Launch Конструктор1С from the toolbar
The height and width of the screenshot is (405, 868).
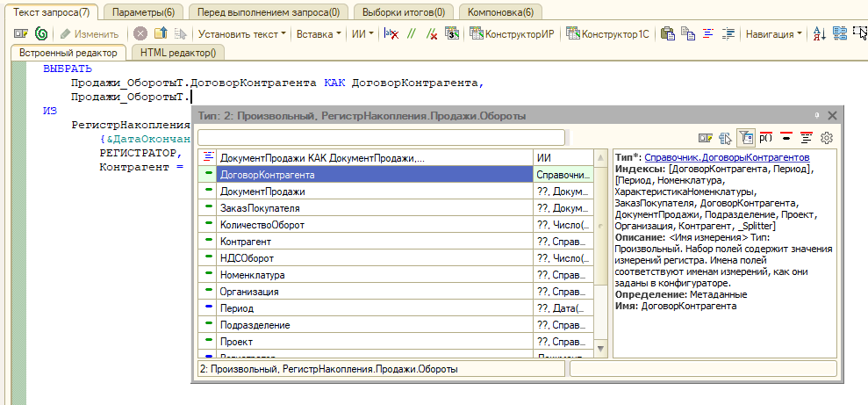[x=607, y=34]
